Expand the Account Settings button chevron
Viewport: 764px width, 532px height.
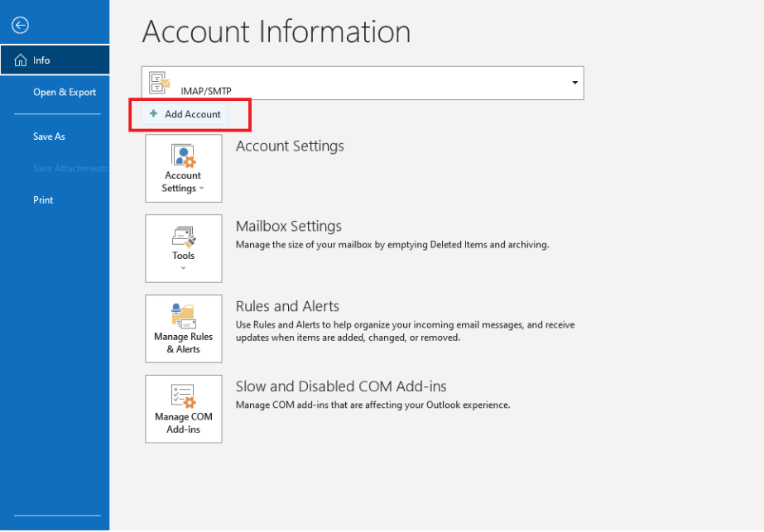click(202, 189)
